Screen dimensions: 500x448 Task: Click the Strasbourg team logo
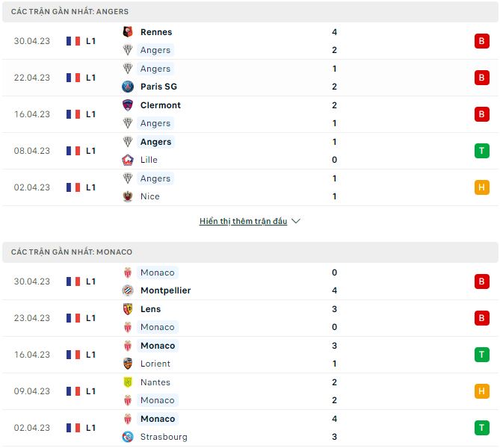[x=127, y=437]
